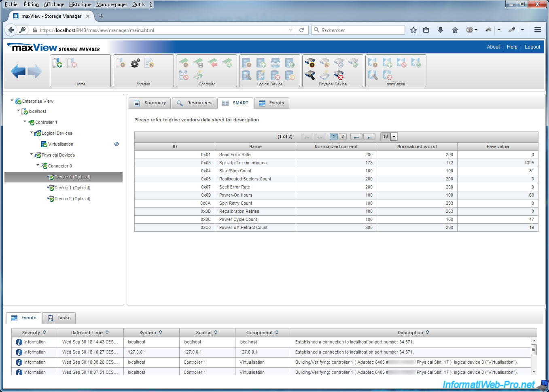549x392 pixels.
Task: Collapse the Physical Devices tree node
Action: [32, 155]
